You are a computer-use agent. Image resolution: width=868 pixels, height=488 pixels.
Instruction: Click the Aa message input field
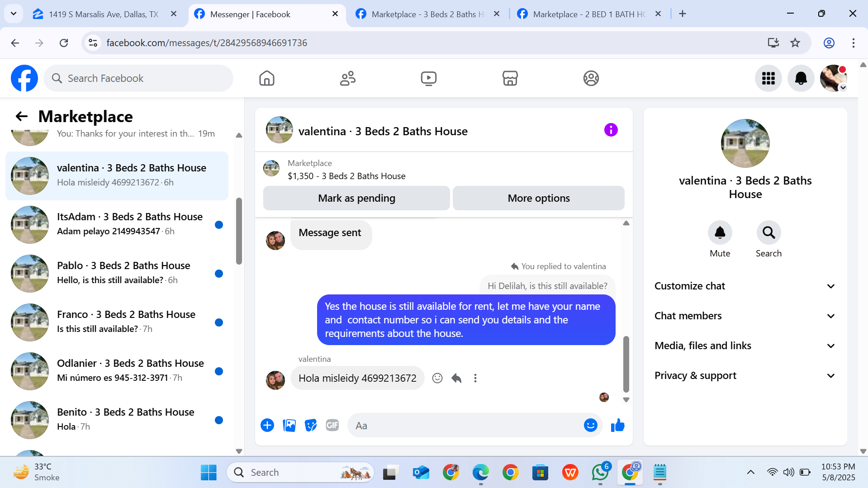pos(466,425)
